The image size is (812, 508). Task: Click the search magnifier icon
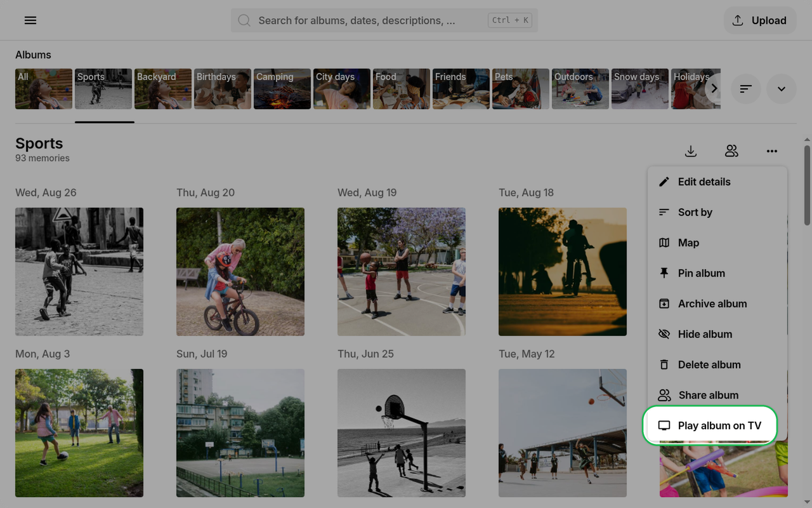244,20
